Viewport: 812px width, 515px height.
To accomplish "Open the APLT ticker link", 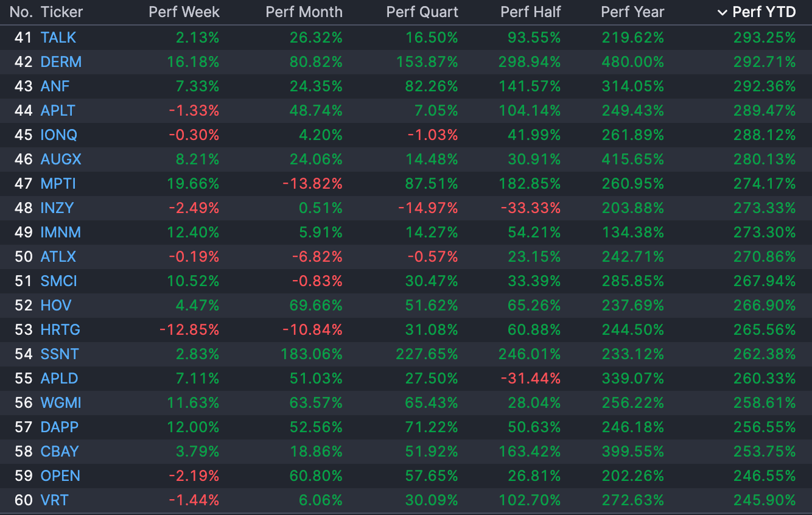I will 58,111.
